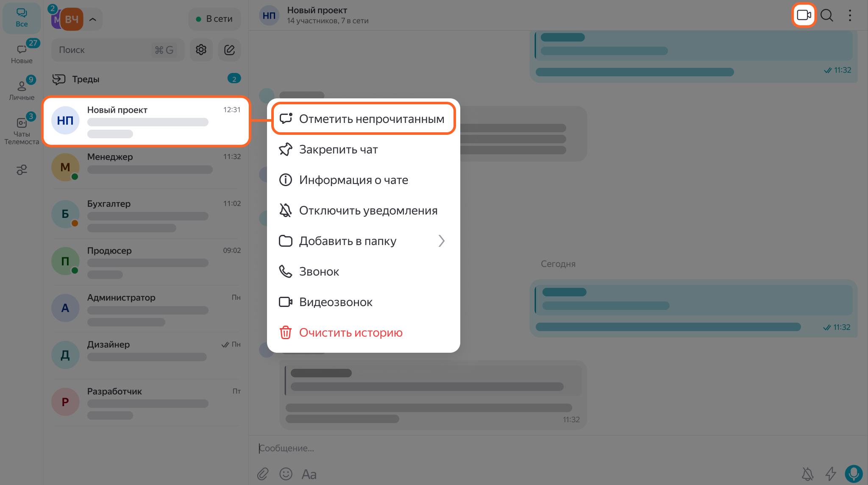The height and width of the screenshot is (485, 868).
Task: Open Треды threads section
Action: [x=86, y=79]
